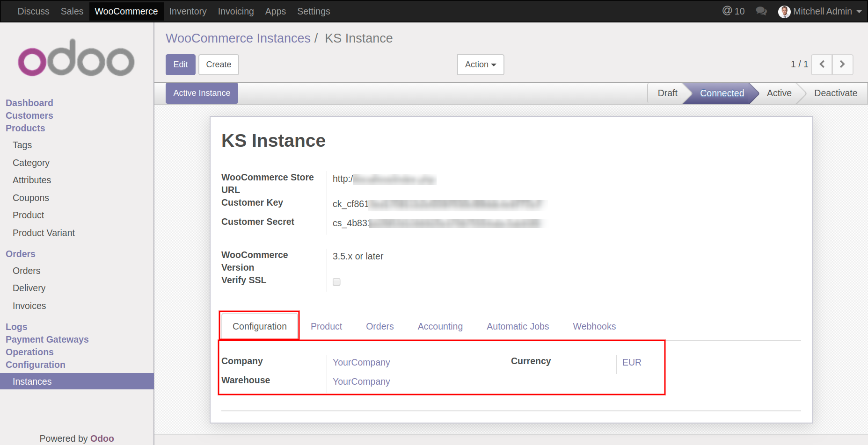Go to the next record arrow
Screen dimensions: 868x445
842,65
